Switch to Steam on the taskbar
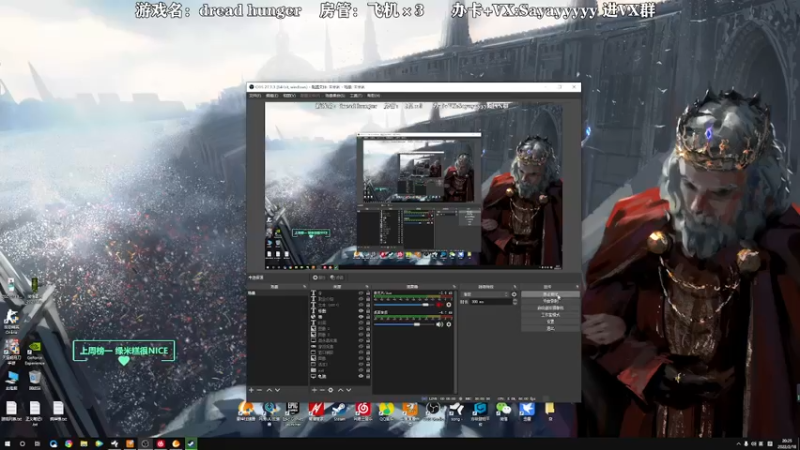 click(x=191, y=444)
